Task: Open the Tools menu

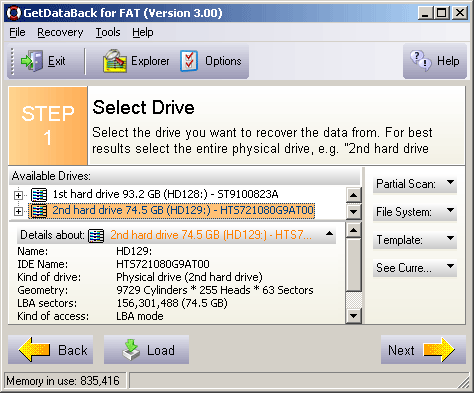Action: [x=108, y=32]
